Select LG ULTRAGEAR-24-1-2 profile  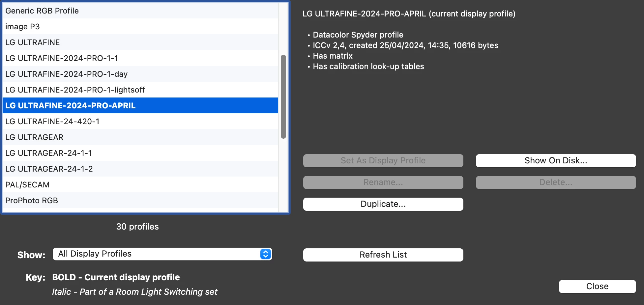[140, 169]
